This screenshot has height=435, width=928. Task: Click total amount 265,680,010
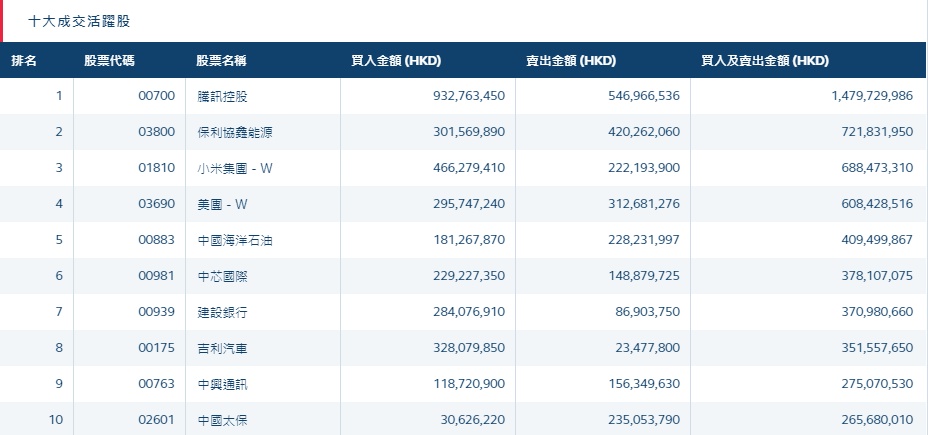[x=877, y=421]
